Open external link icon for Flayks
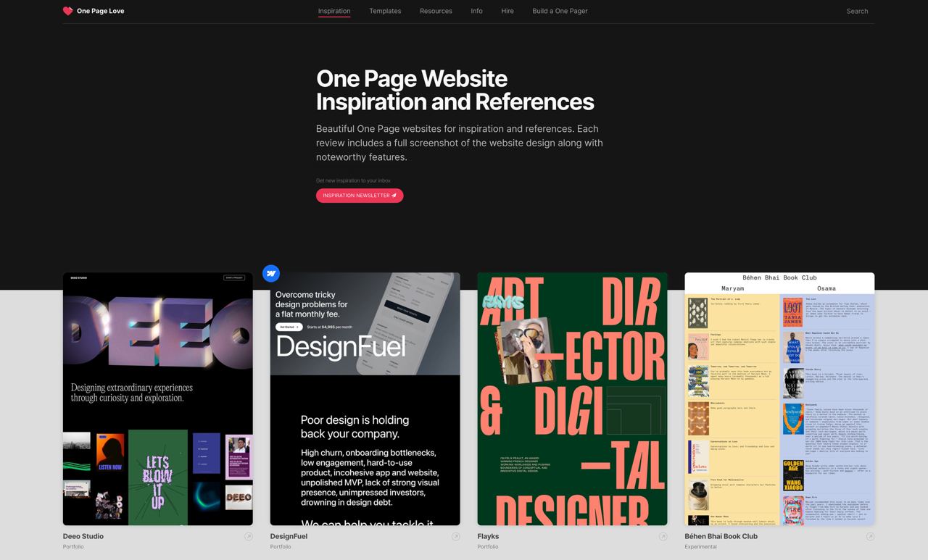This screenshot has height=560, width=928. [x=663, y=537]
